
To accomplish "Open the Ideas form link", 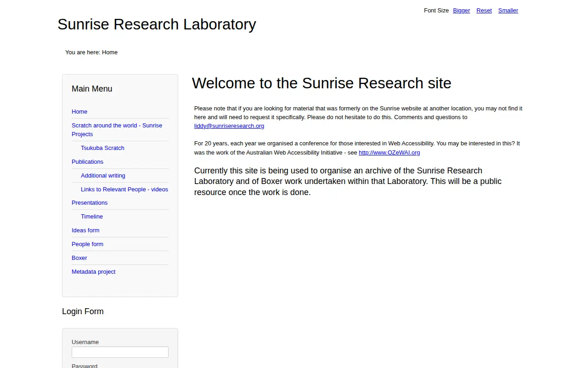I will [x=85, y=230].
